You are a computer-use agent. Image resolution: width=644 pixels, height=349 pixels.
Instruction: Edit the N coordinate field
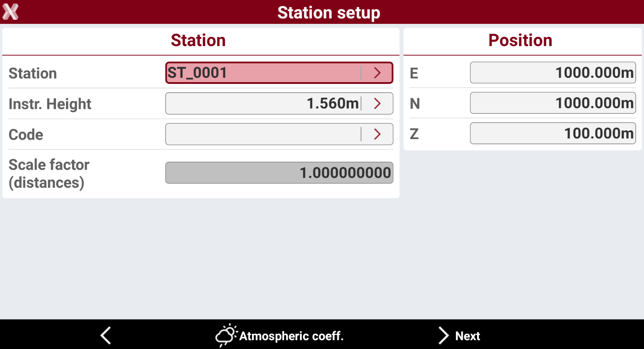click(553, 103)
